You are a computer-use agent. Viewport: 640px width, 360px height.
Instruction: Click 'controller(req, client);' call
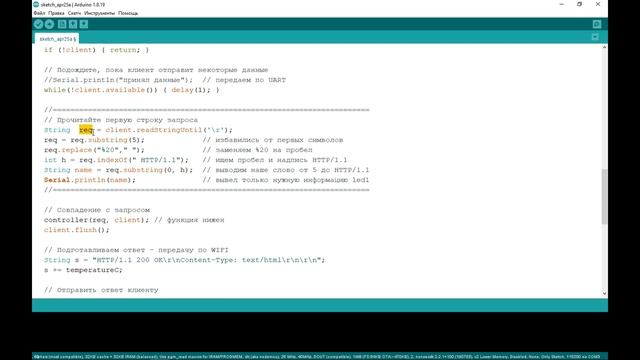pyautogui.click(x=96, y=220)
